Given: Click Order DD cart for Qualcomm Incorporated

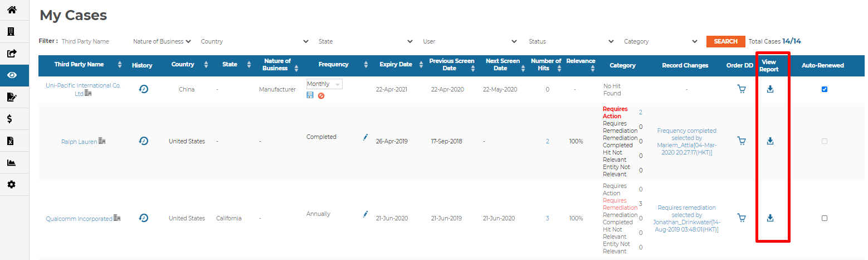Looking at the screenshot, I should (x=742, y=218).
